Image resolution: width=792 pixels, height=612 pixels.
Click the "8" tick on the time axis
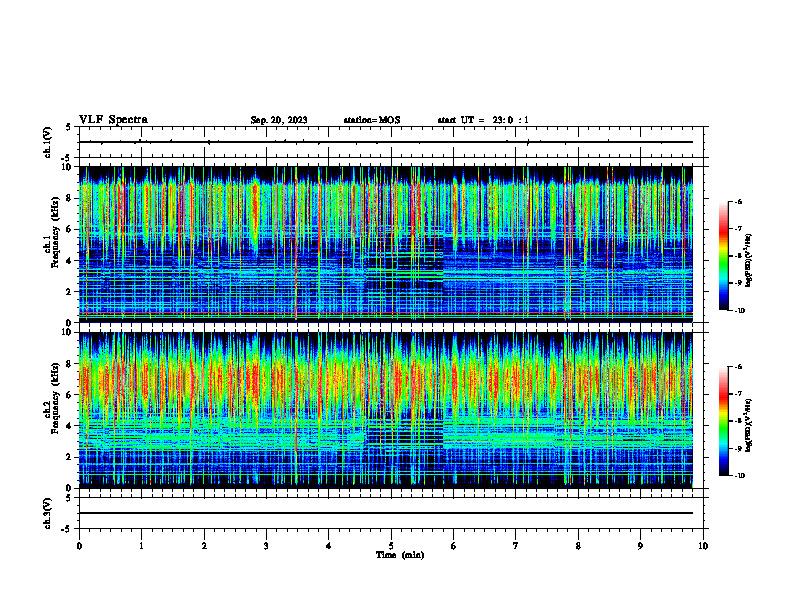pyautogui.click(x=578, y=546)
